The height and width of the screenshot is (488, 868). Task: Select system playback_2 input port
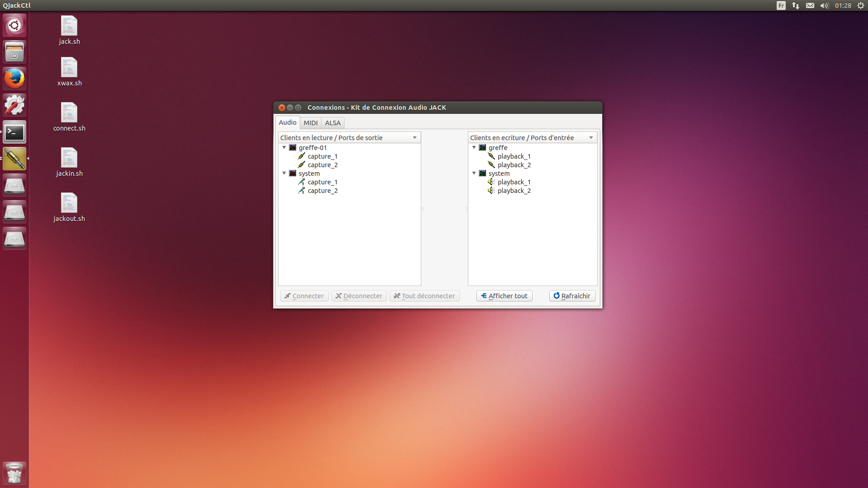(x=514, y=191)
